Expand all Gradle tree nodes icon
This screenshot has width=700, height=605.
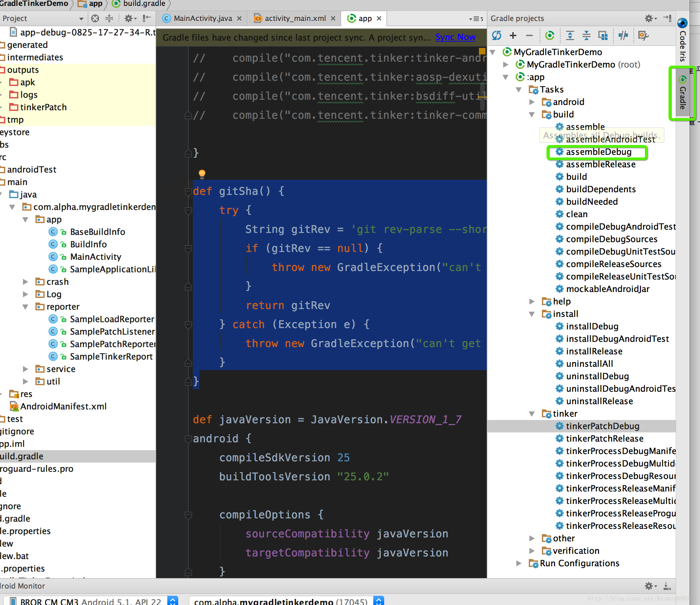coord(570,35)
